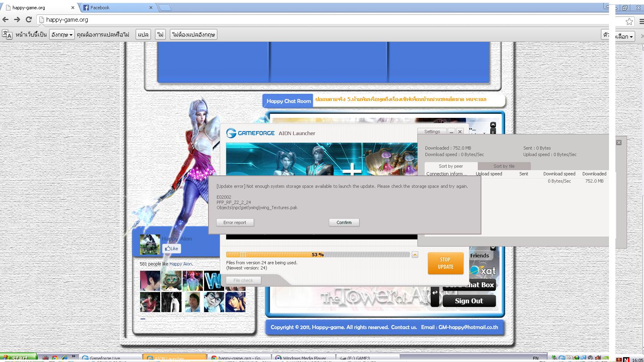Click the Happy Aion link in like box
The width and height of the screenshot is (644, 362).
click(x=181, y=264)
